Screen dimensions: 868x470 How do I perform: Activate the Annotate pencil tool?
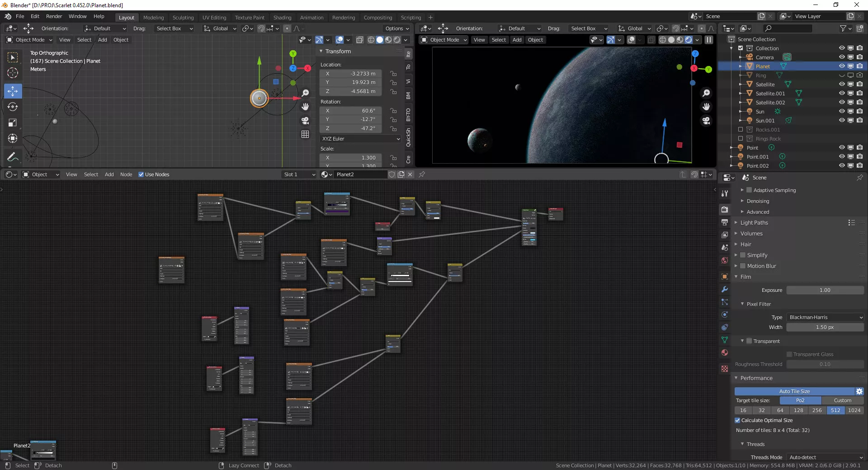click(x=13, y=157)
